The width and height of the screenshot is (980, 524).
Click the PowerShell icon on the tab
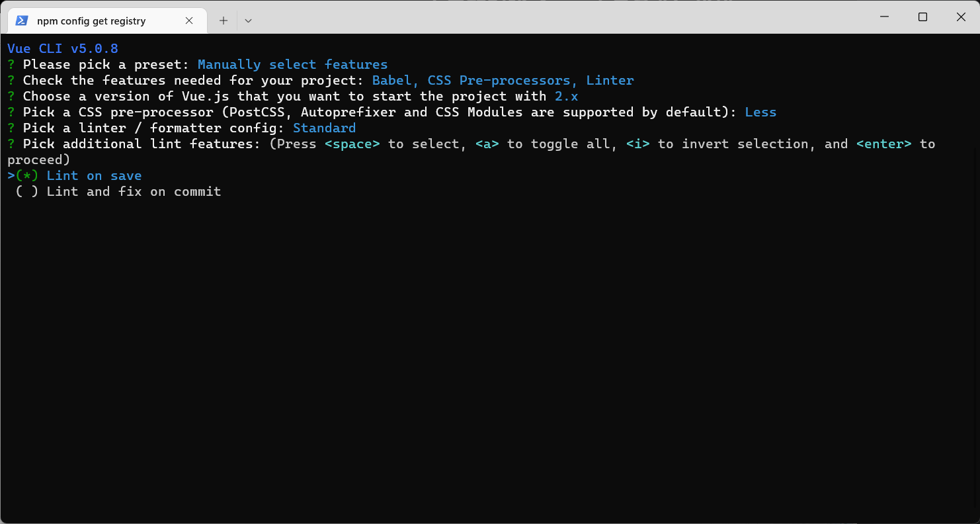click(x=22, y=21)
